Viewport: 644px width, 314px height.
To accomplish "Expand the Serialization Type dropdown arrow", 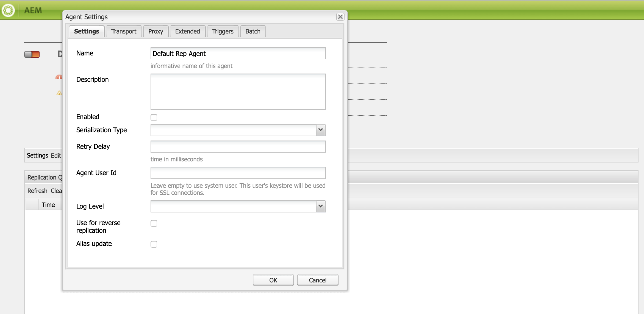I will click(x=320, y=130).
